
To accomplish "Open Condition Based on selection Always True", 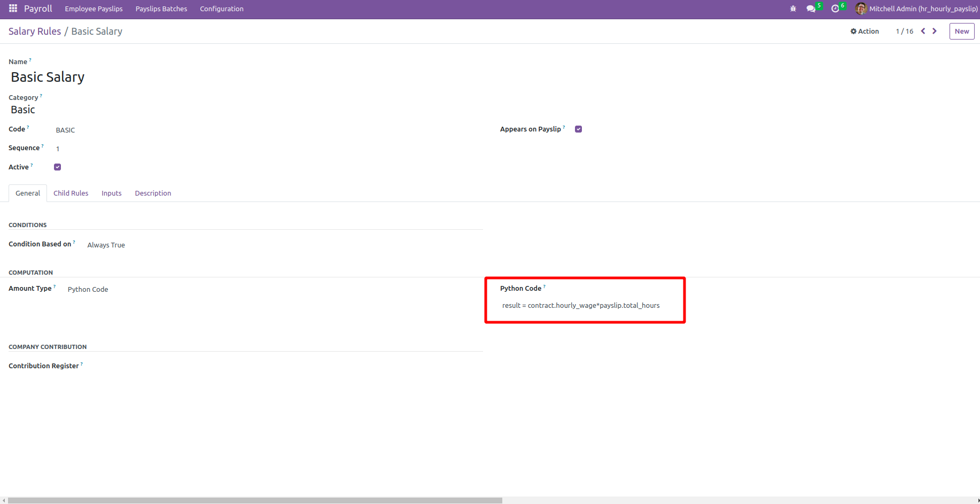I will click(106, 245).
